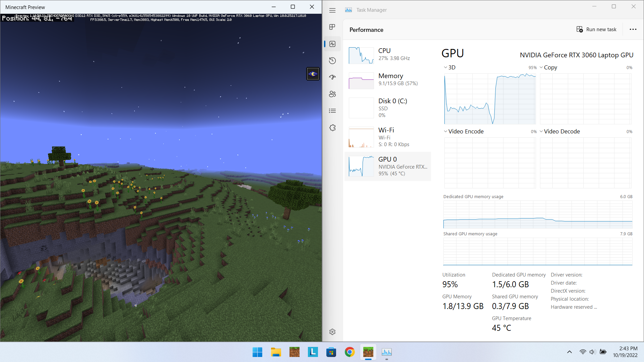Viewport: 644px width, 362px height.
Task: Click Chrome icon in the taskbar
Action: click(x=350, y=352)
